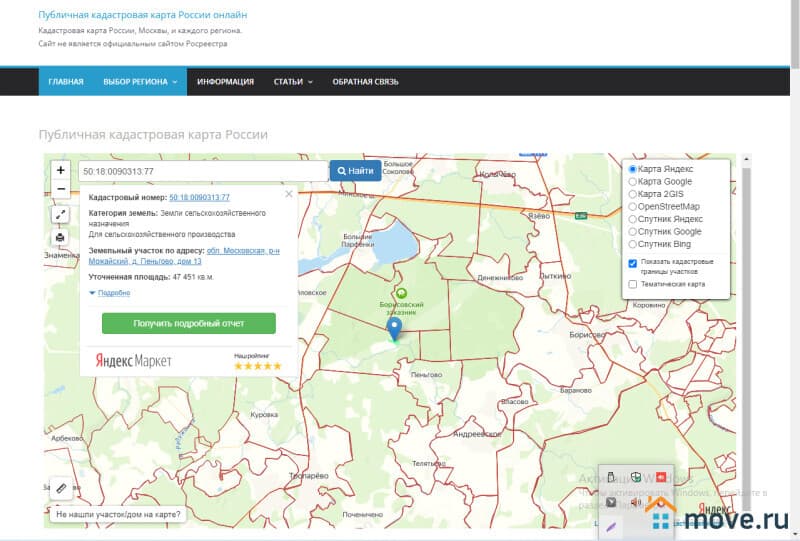Uncheck Показать кадастровые границы участков
Image resolution: width=800 pixels, height=541 pixels.
[x=633, y=263]
